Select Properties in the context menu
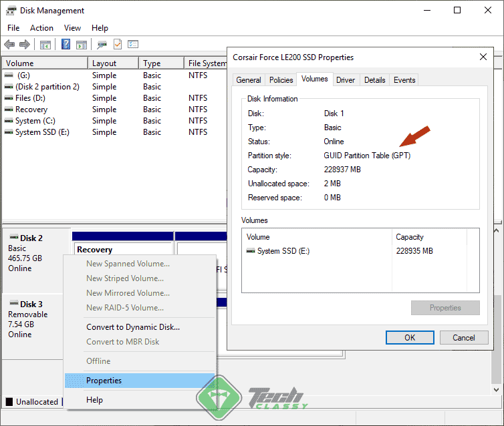Viewport: 504px width, 426px height. 140,381
